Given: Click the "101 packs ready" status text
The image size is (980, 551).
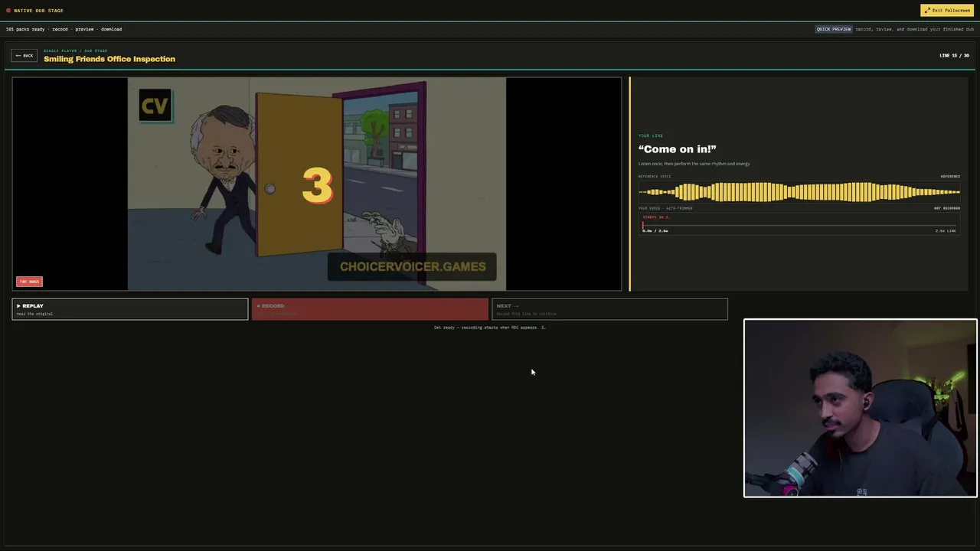Looking at the screenshot, I should (x=25, y=29).
